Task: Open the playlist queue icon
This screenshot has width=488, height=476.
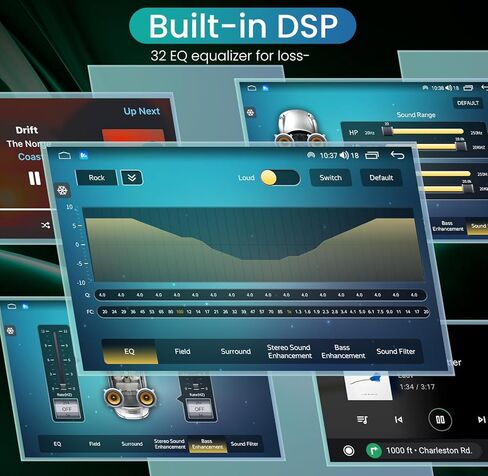Action: coord(362,420)
